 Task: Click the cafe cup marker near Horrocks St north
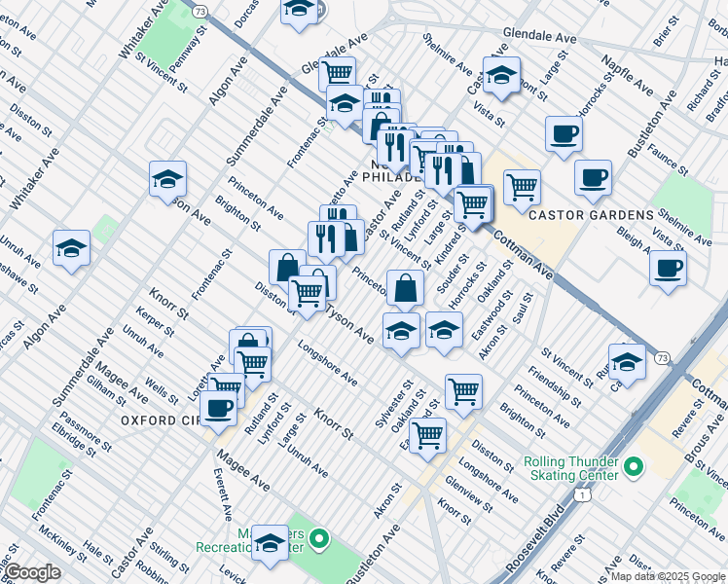click(564, 136)
